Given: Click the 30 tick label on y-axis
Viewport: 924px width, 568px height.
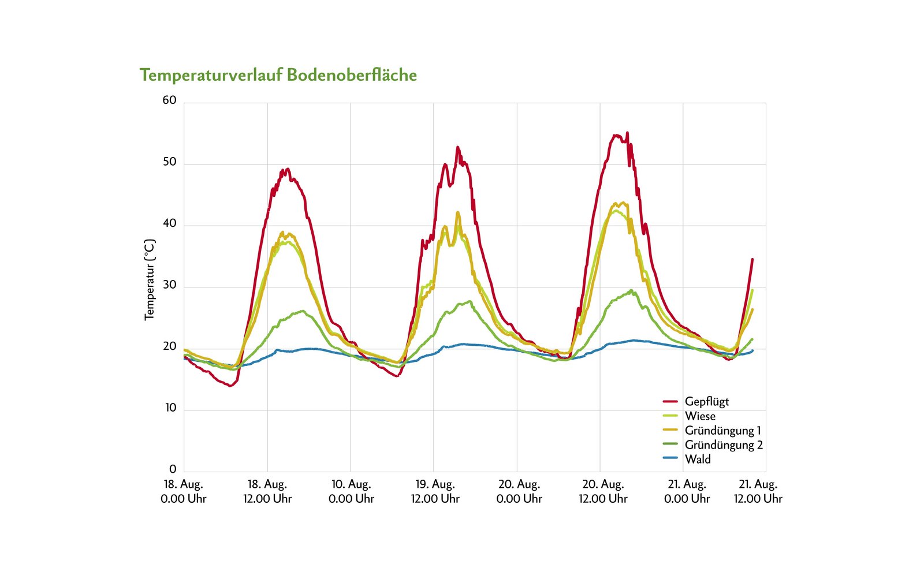Looking at the screenshot, I should tap(169, 285).
